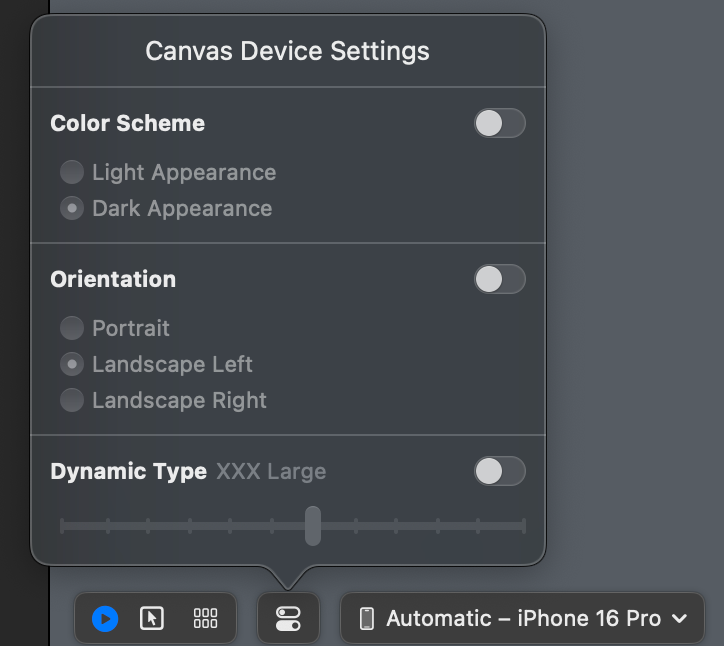Click the device picker chevron arrow
This screenshot has height=646, width=724.
click(680, 619)
